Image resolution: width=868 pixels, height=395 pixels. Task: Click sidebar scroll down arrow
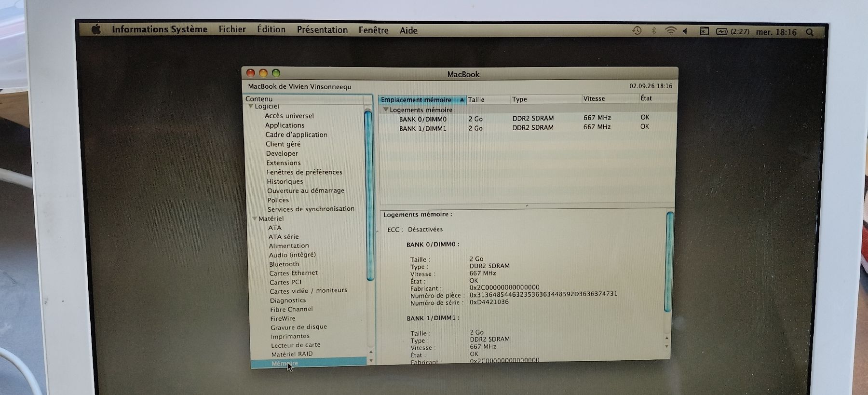point(371,361)
